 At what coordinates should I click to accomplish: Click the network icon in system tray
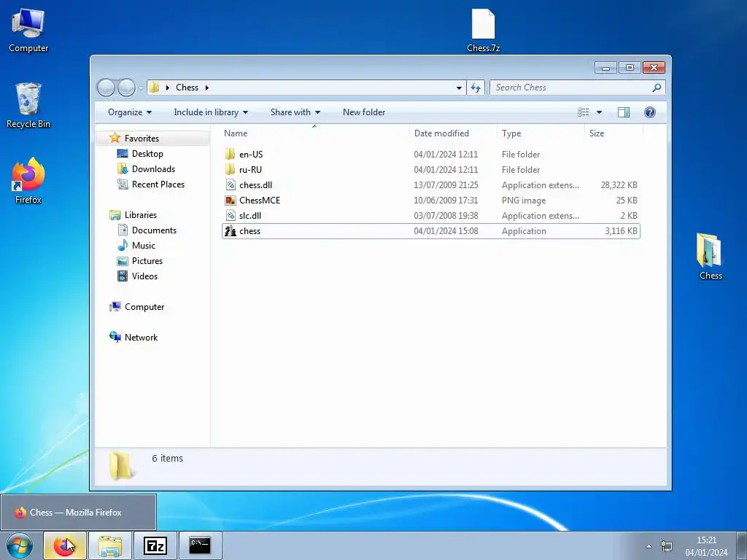pos(667,546)
